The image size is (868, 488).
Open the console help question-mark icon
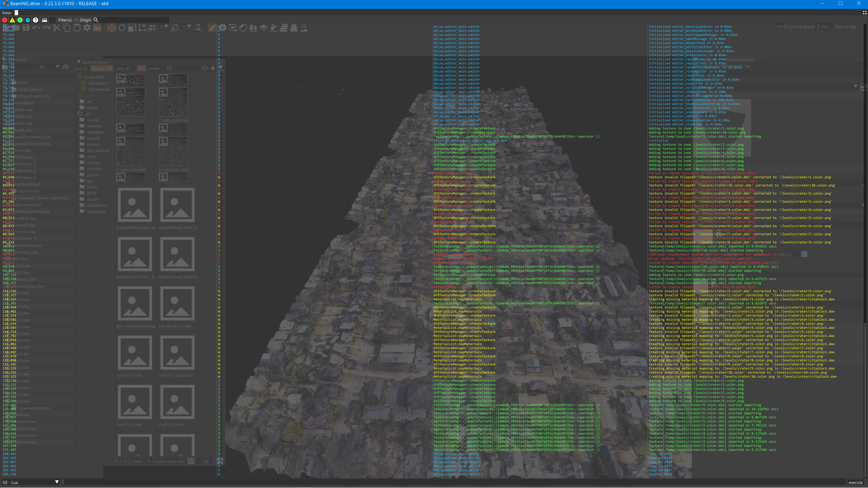pos(35,20)
